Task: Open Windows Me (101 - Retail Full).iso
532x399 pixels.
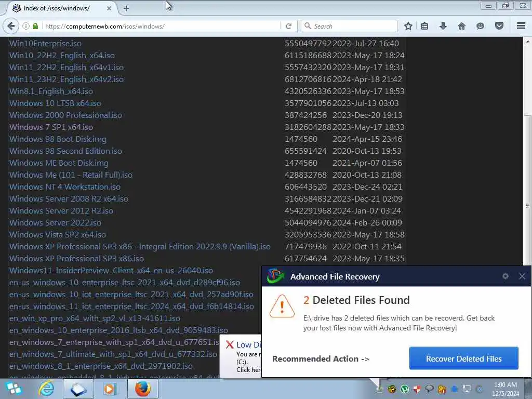Action: coord(71,175)
